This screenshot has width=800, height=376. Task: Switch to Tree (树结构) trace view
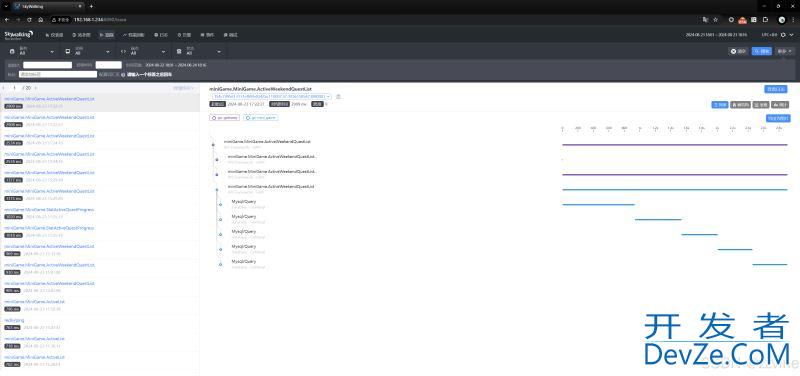(x=740, y=105)
